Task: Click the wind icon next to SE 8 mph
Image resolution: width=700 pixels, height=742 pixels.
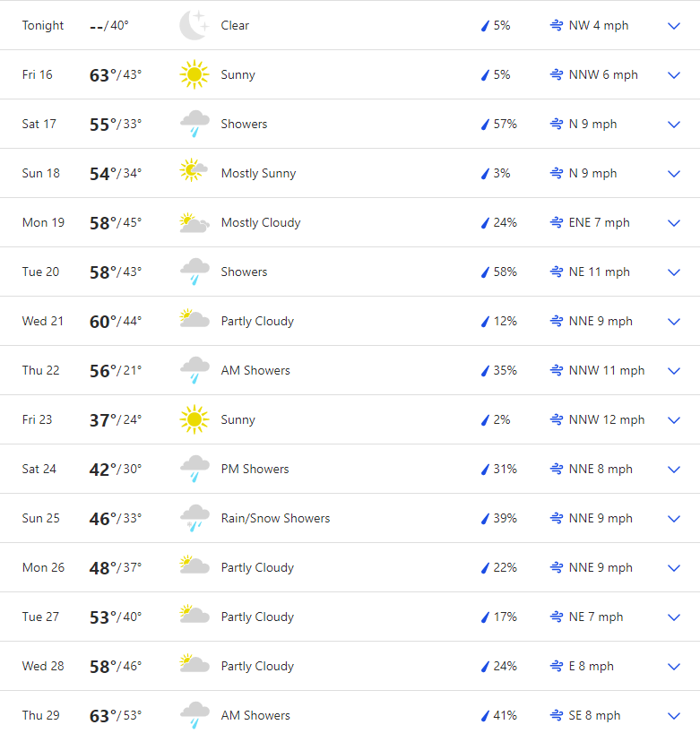Action: click(557, 715)
